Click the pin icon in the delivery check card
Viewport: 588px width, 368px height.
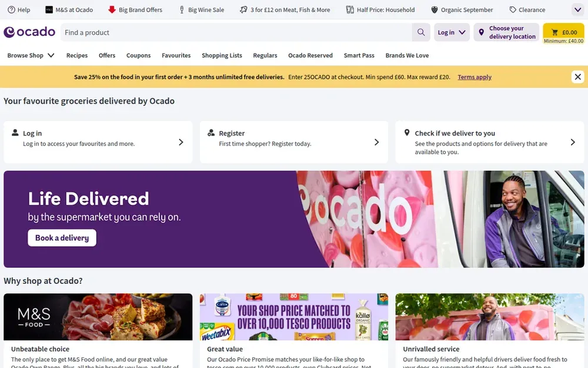tap(407, 132)
